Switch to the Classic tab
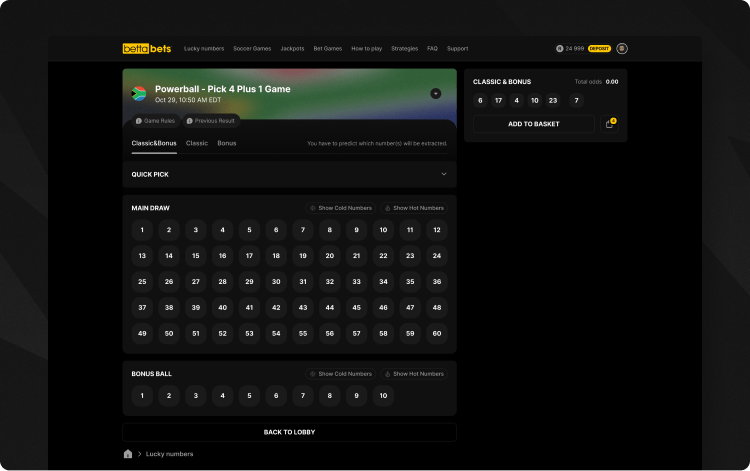Image resolution: width=750 pixels, height=471 pixels. pos(197,144)
